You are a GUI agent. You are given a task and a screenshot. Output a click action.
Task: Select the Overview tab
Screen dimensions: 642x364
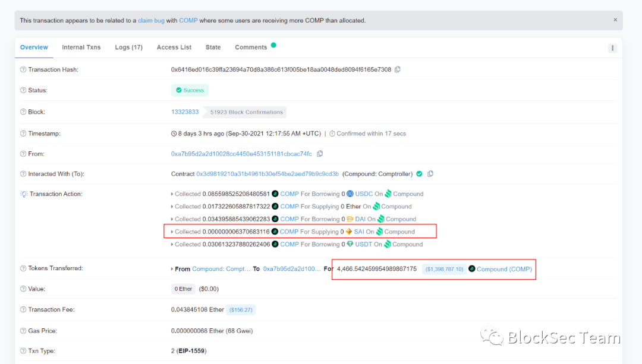coord(34,48)
